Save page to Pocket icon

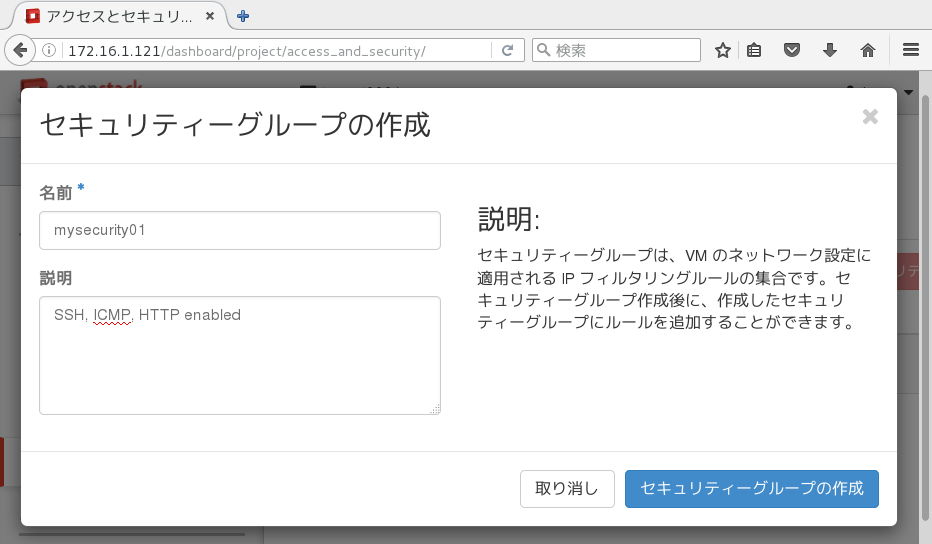pyautogui.click(x=792, y=51)
